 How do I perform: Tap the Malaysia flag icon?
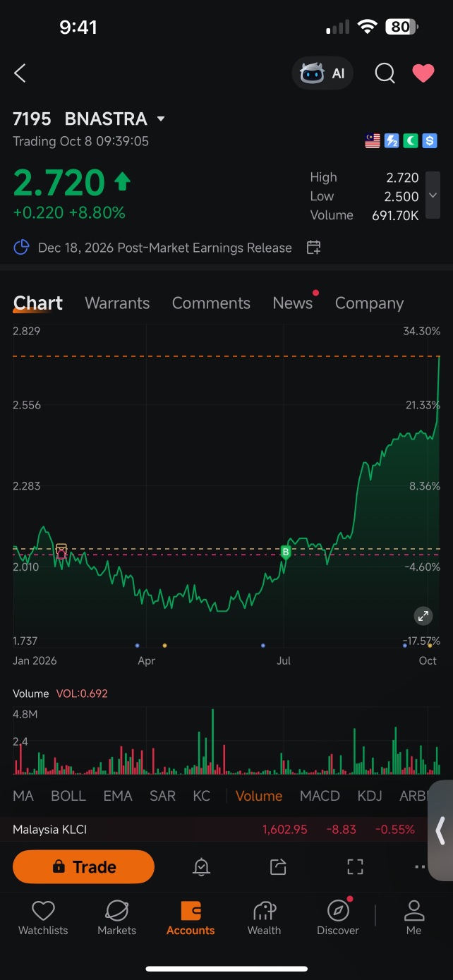pyautogui.click(x=373, y=141)
